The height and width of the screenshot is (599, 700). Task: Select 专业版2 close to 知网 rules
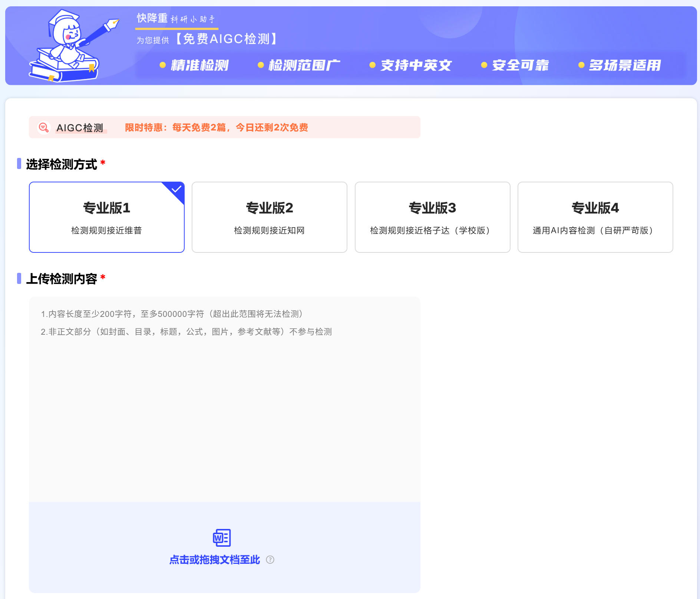(x=270, y=217)
